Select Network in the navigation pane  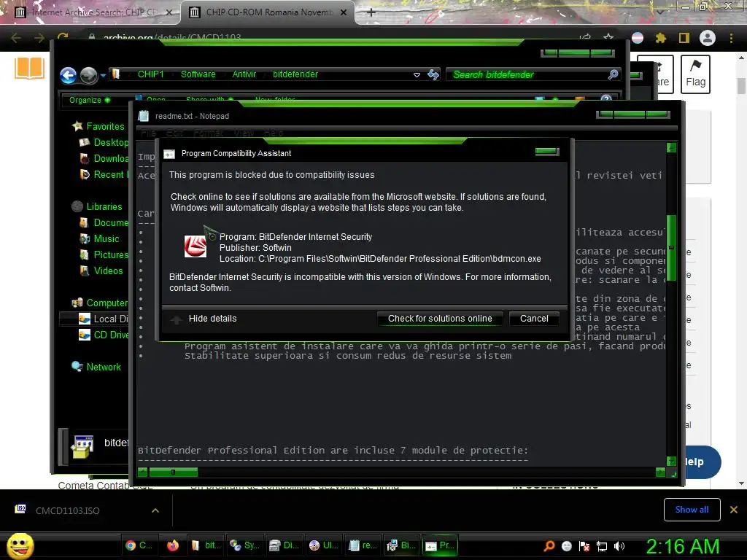[104, 367]
